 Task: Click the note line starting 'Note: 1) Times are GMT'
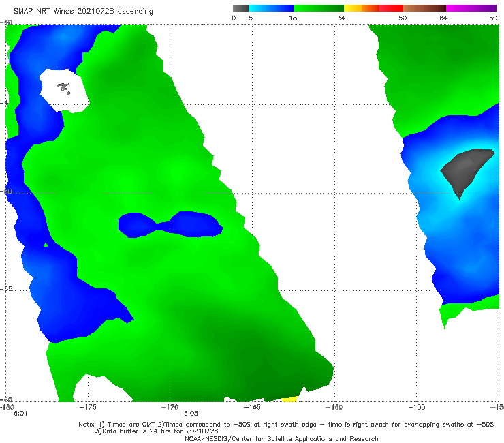click(286, 425)
